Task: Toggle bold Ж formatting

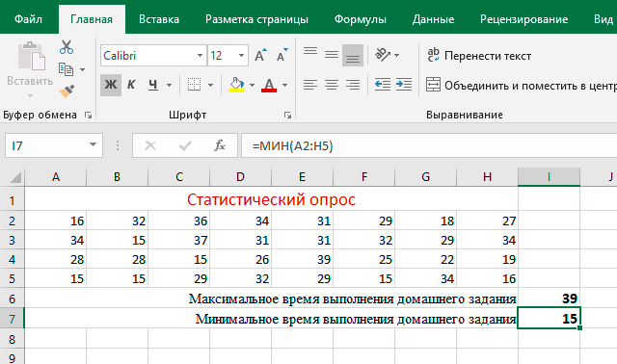Action: tap(111, 85)
